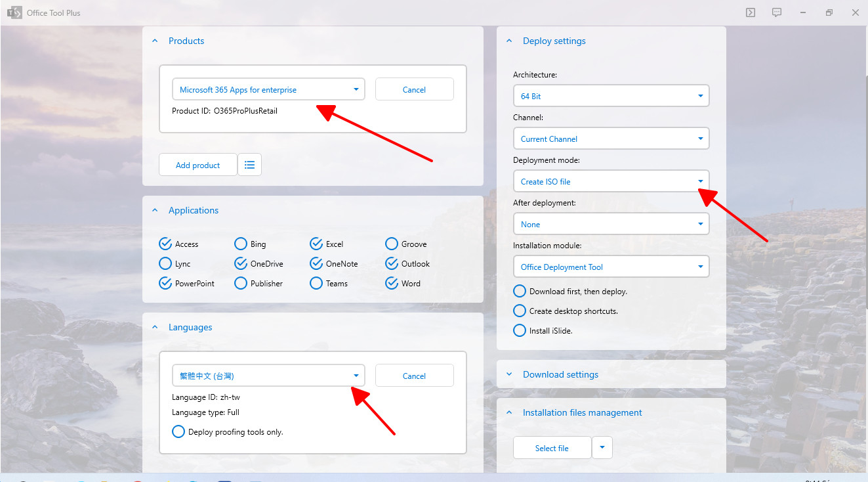Open the Deployment mode Create ISO file dropdown
This screenshot has width=868, height=482.
click(611, 181)
